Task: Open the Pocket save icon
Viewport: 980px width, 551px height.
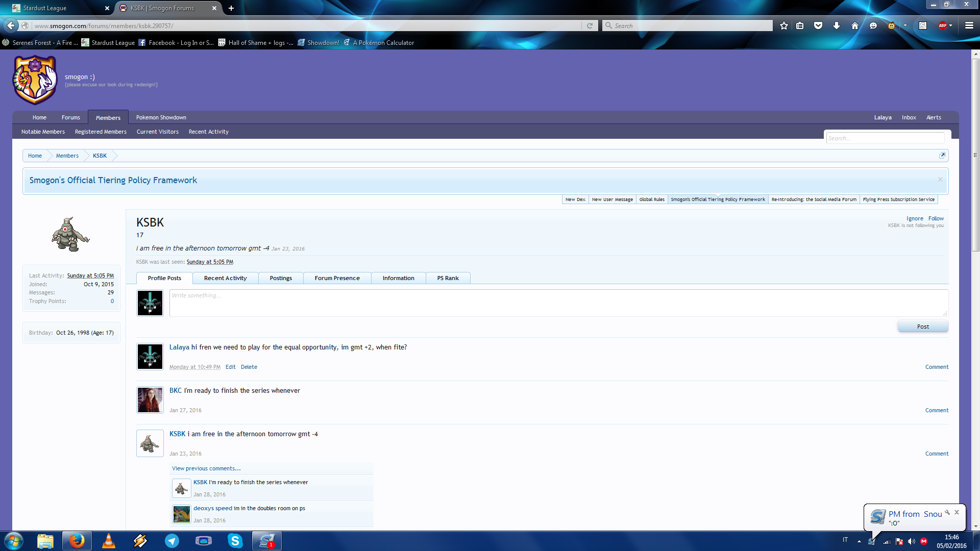Action: coord(818,26)
